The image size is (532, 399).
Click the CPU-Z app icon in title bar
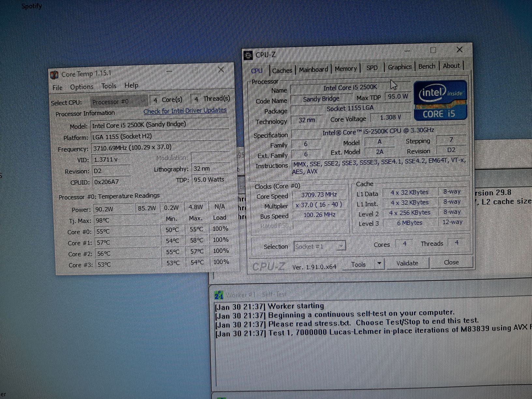(248, 55)
